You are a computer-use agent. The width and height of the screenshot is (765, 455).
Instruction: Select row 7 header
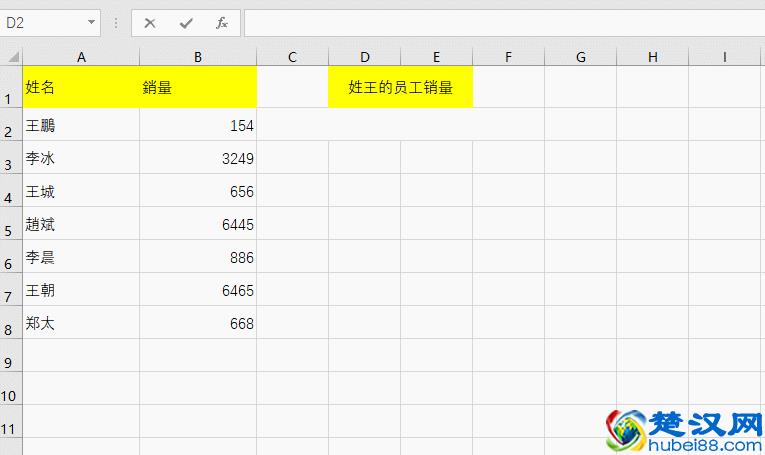11,290
